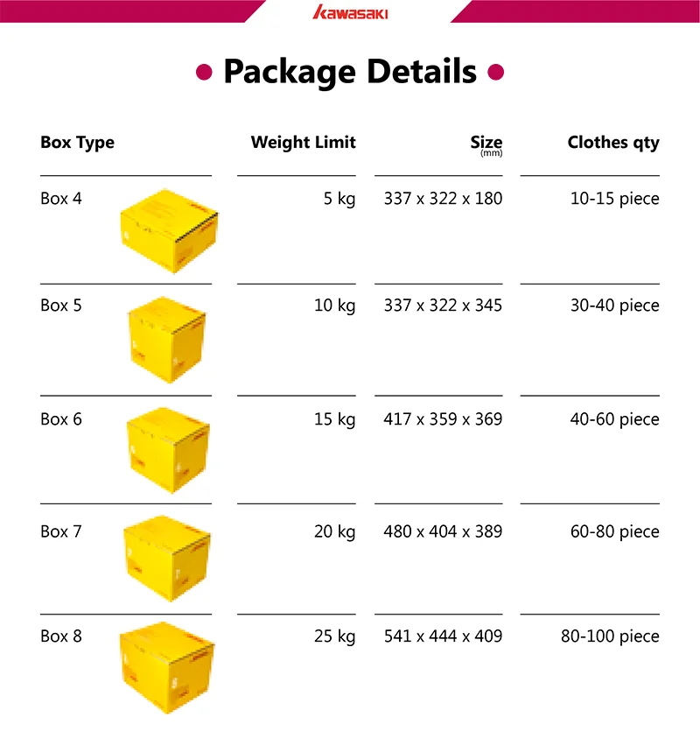Screen dimensions: 700x731
Task: Click the red dot left of Package Details
Action: tap(204, 72)
